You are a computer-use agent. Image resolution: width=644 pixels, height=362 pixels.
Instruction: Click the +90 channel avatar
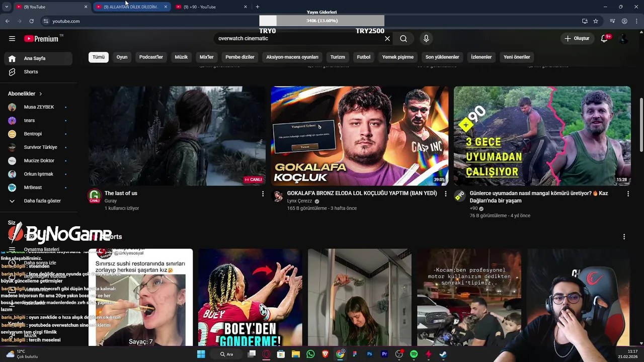(460, 196)
